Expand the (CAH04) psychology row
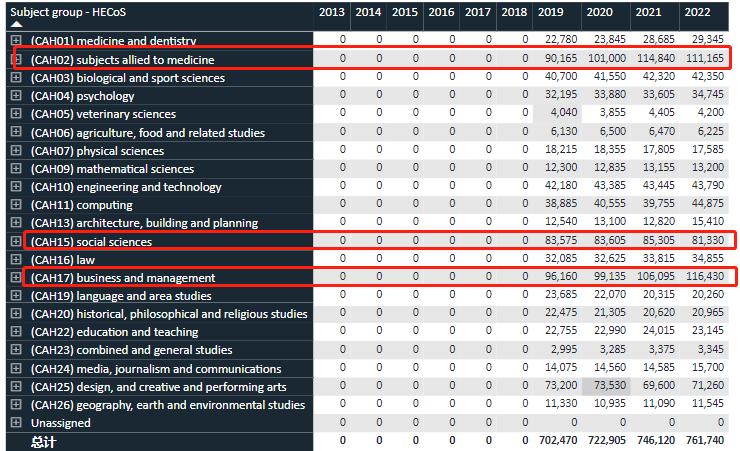The image size is (740, 451). pyautogui.click(x=16, y=96)
